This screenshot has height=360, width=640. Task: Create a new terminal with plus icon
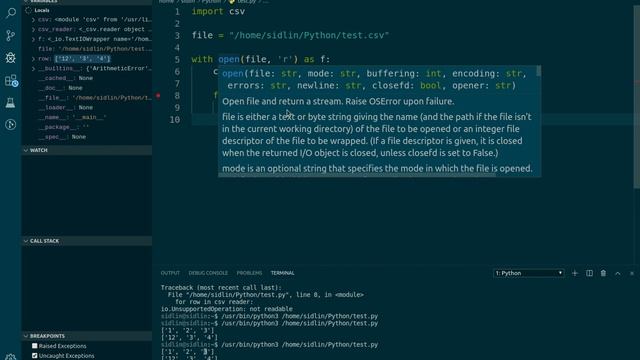[575, 273]
